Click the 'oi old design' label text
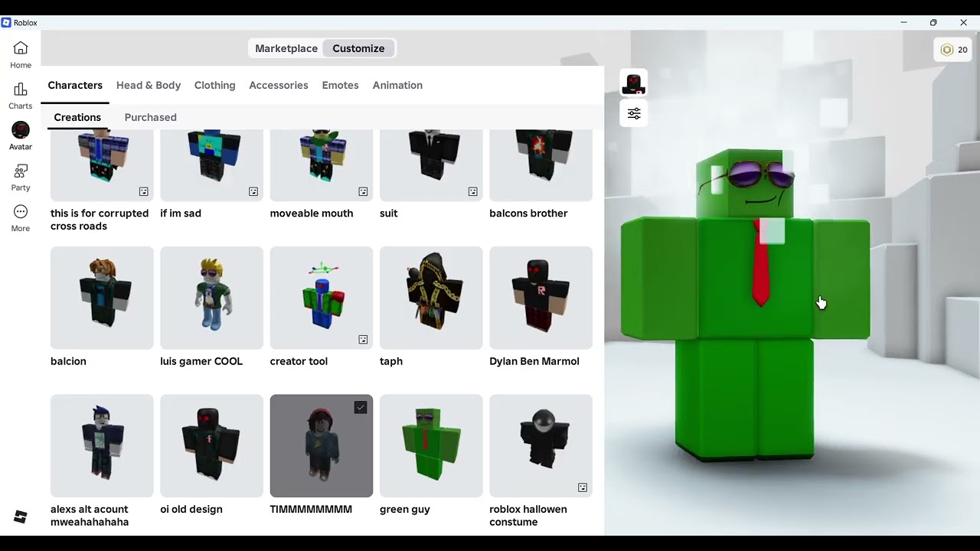The width and height of the screenshot is (980, 551). 191,510
